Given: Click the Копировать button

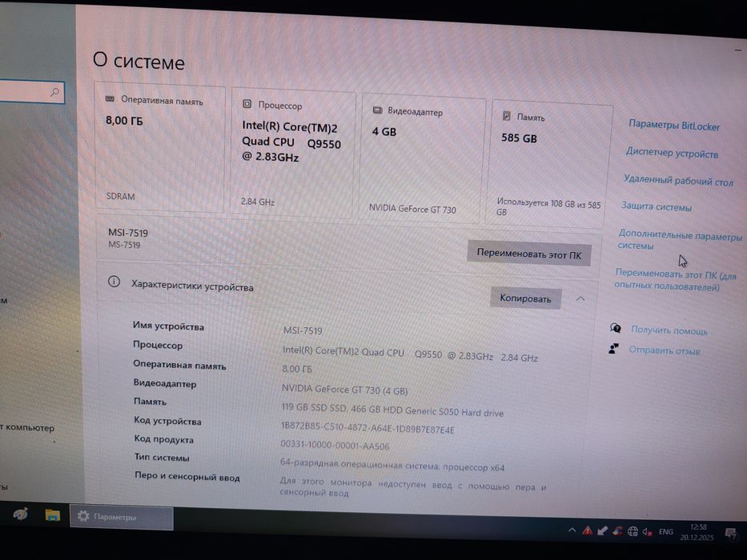Looking at the screenshot, I should 525,298.
